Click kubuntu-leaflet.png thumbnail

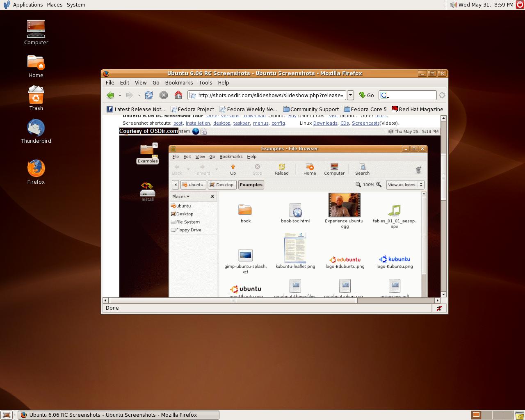point(295,248)
